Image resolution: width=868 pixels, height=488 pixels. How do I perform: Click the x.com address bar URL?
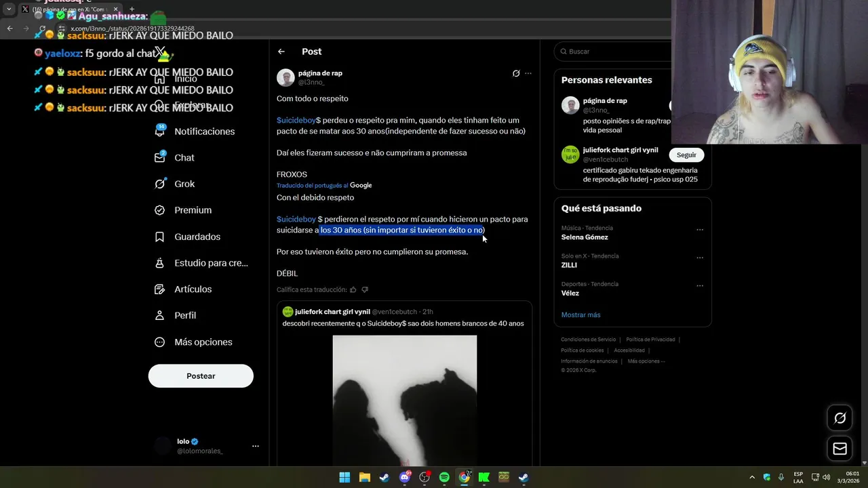point(132,28)
